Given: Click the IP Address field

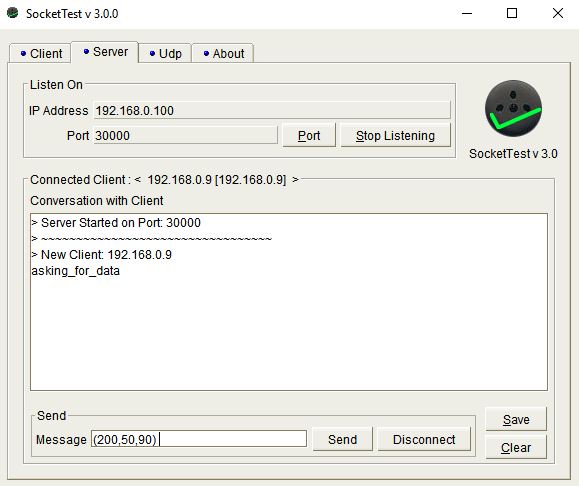Looking at the screenshot, I should (272, 110).
